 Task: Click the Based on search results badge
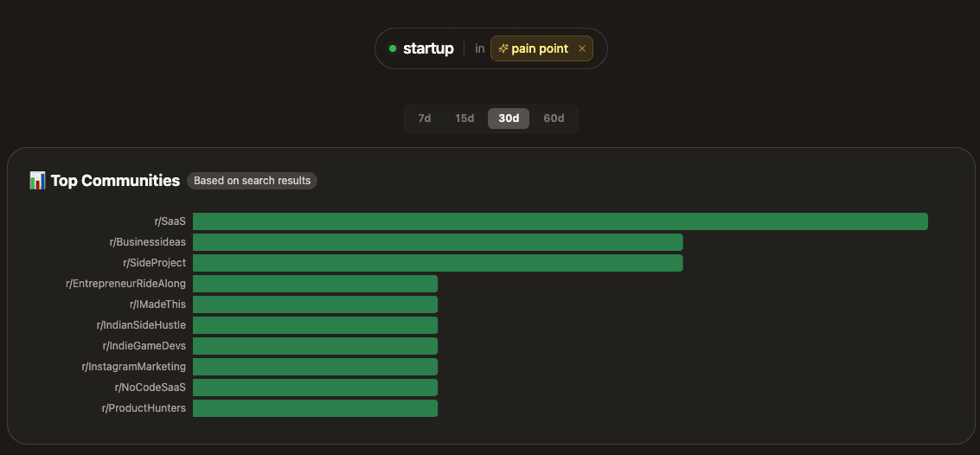(x=252, y=181)
